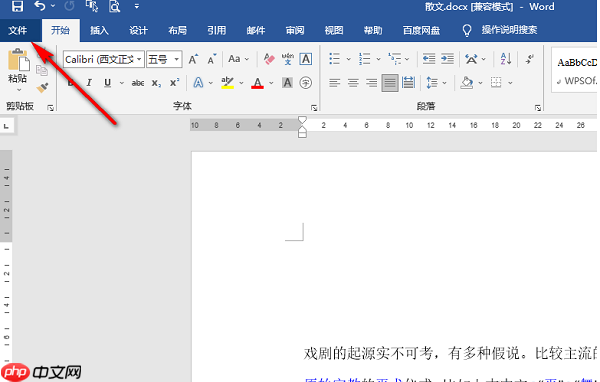Sort with the A-Z icon
The width and height of the screenshot is (600, 382).
[506, 59]
